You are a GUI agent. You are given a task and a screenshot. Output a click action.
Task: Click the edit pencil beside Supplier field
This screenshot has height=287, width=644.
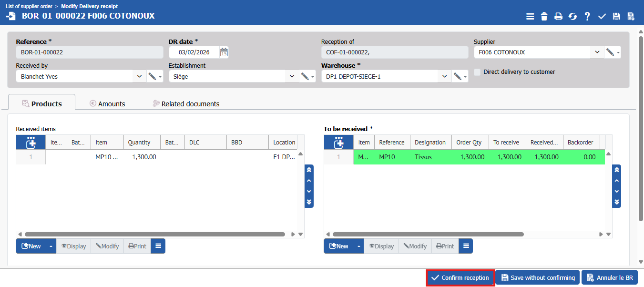pos(610,52)
